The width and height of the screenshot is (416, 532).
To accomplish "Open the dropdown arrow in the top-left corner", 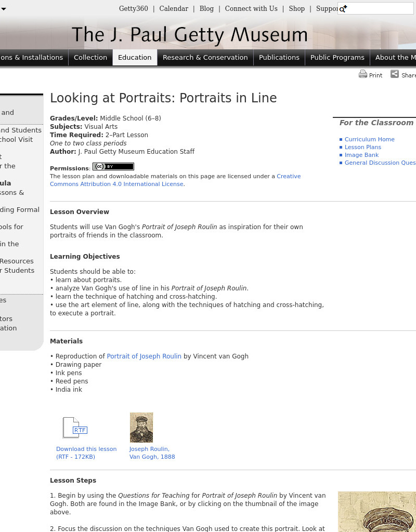I will (x=4, y=8).
